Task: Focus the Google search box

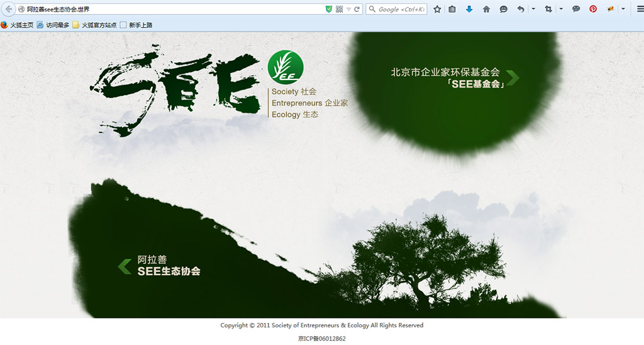Action: 396,9
